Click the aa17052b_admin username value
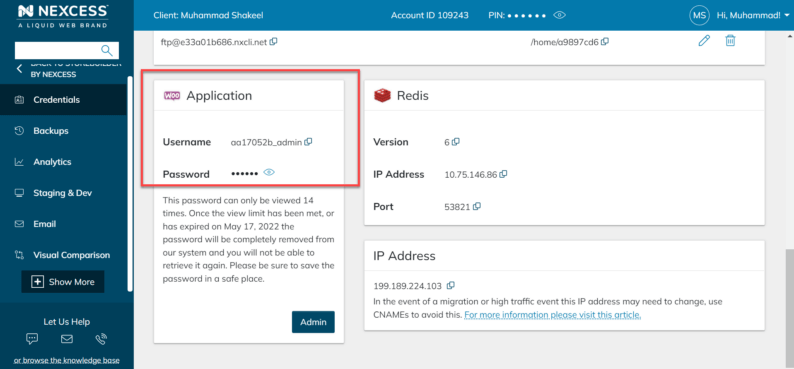The height and width of the screenshot is (369, 794). (x=266, y=143)
